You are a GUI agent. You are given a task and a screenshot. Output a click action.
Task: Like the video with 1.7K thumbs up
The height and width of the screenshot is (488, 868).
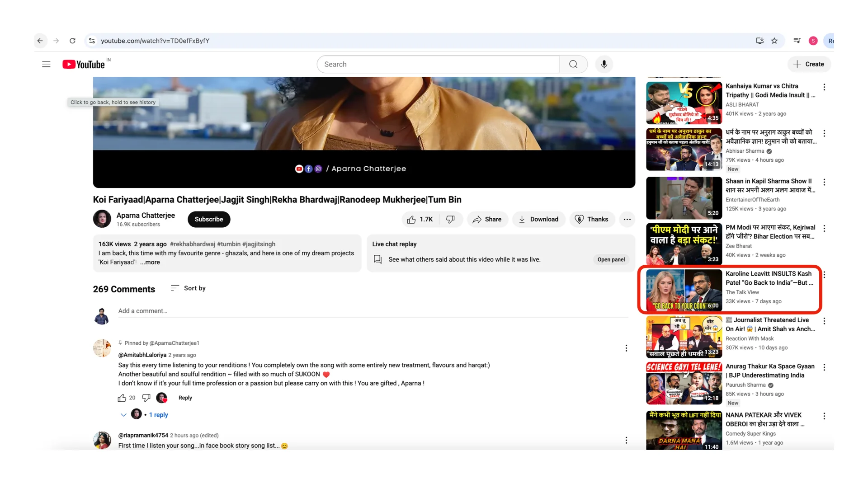pyautogui.click(x=420, y=219)
